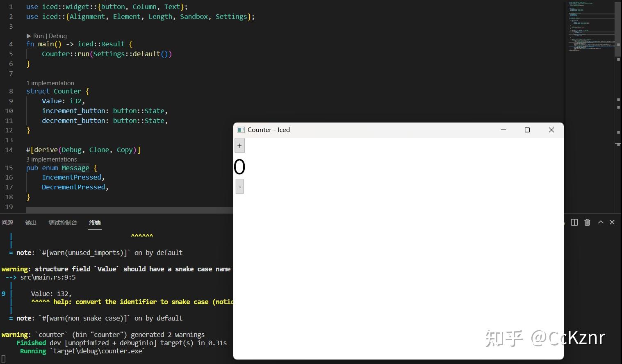Maximize panel size with the chevron-up icon
Viewport: 622px width, 364px height.
pyautogui.click(x=601, y=222)
